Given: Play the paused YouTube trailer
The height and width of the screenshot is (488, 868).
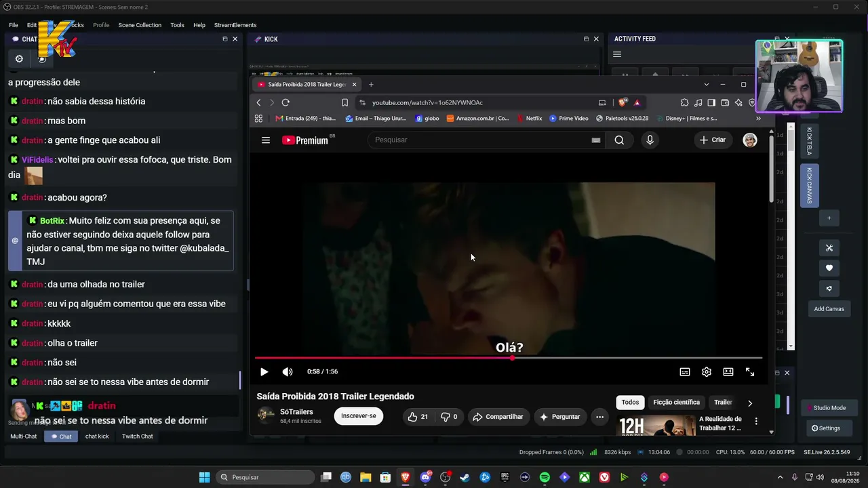Looking at the screenshot, I should [x=264, y=371].
